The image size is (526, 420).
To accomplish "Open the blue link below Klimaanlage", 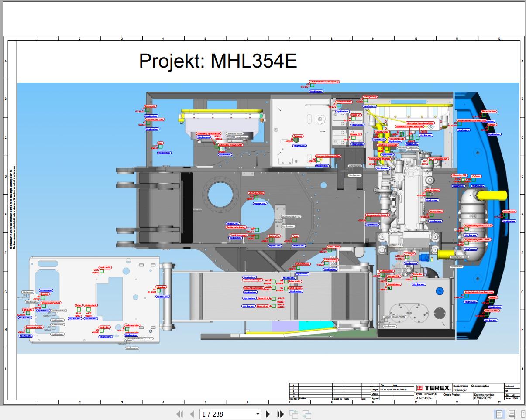I will 163,297.
